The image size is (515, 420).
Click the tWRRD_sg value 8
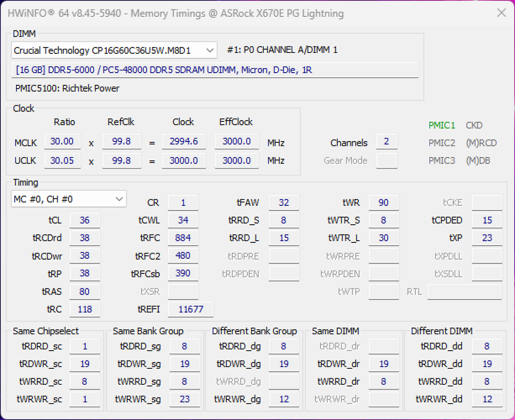click(x=185, y=381)
